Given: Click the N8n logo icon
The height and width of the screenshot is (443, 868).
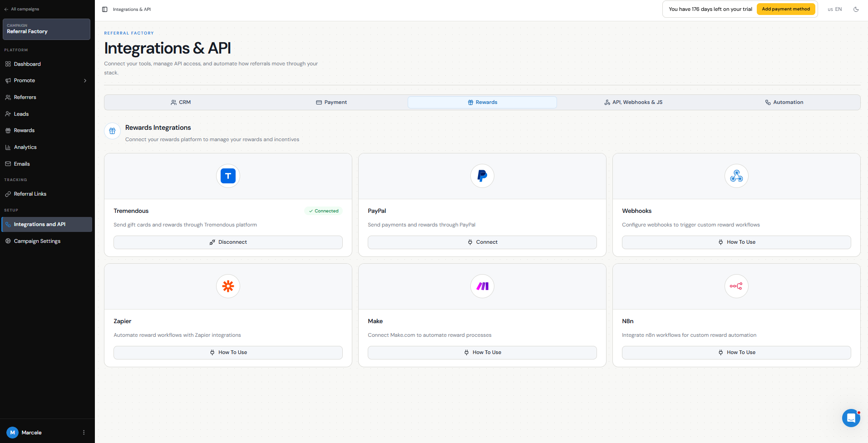Looking at the screenshot, I should click(x=736, y=286).
